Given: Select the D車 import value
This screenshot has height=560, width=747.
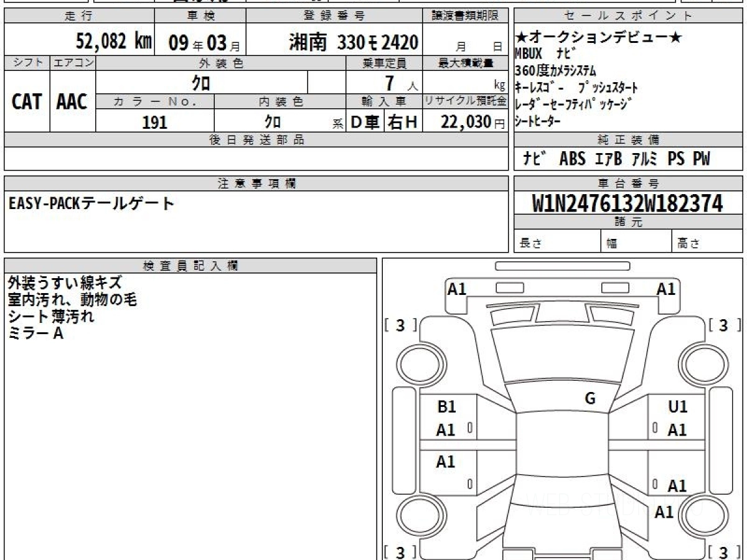Looking at the screenshot, I should pos(365,122).
